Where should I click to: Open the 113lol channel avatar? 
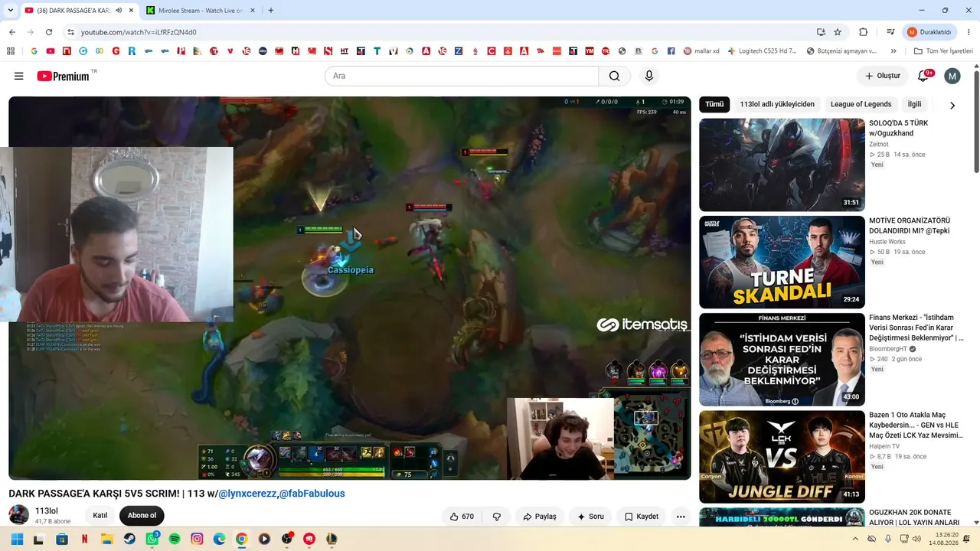18,515
